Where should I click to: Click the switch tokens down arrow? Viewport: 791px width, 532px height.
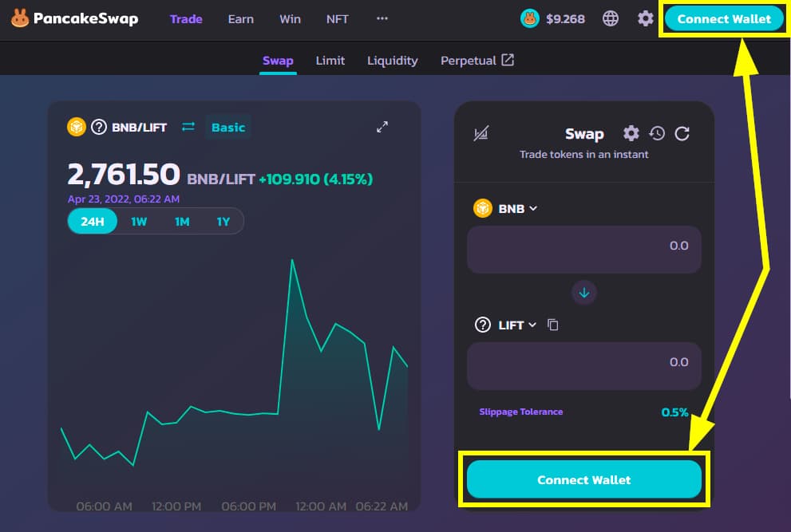(x=584, y=293)
